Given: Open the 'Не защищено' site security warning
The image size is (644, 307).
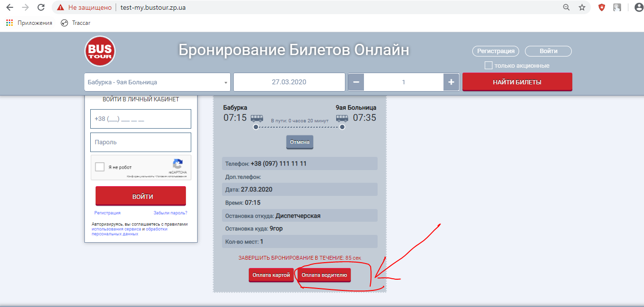Looking at the screenshot, I should 84,8.
